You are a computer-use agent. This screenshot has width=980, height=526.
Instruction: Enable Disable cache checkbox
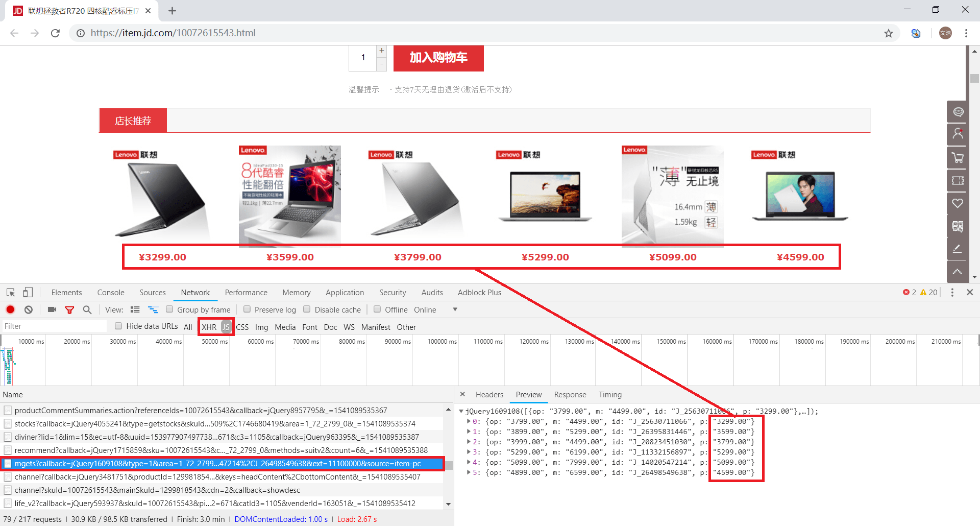[307, 309]
